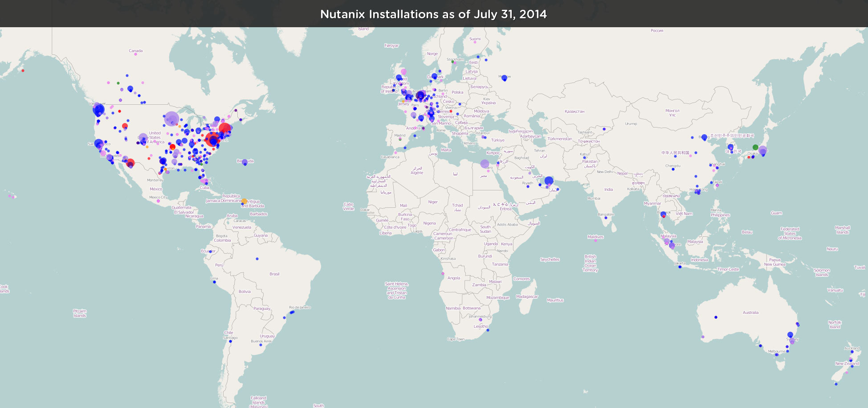Select the blue marker in northern Brazil
The height and width of the screenshot is (408, 868).
pyautogui.click(x=257, y=259)
